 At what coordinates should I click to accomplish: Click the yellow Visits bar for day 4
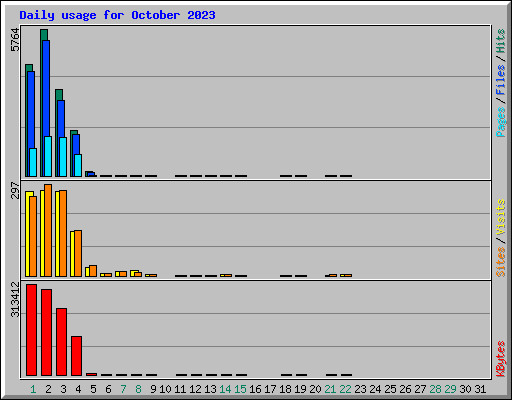[72, 254]
